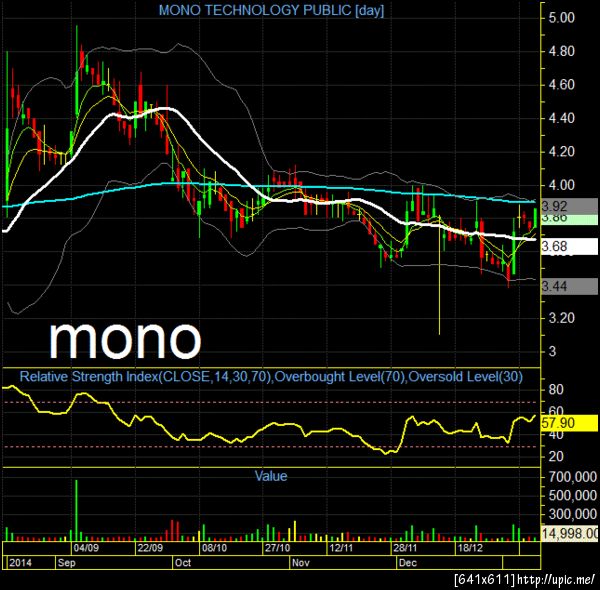Image resolution: width=600 pixels, height=590 pixels.
Task: Click the 4.20 price axis label
Action: point(561,152)
